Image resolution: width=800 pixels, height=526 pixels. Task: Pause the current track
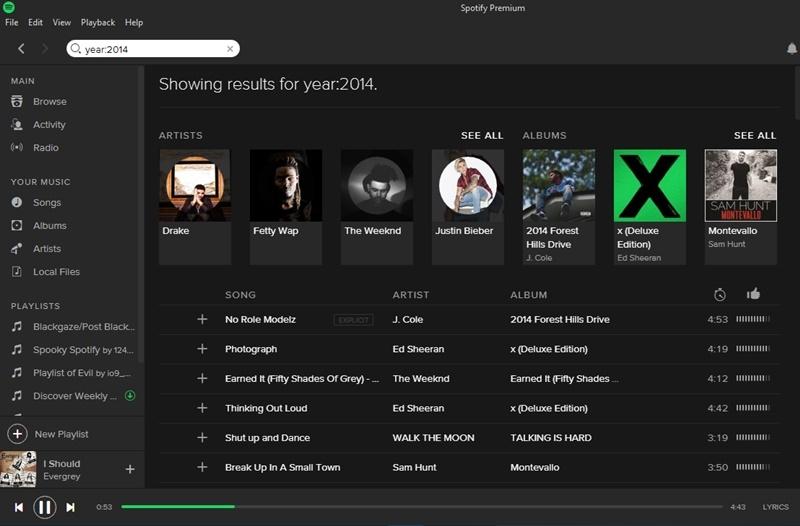[x=44, y=507]
